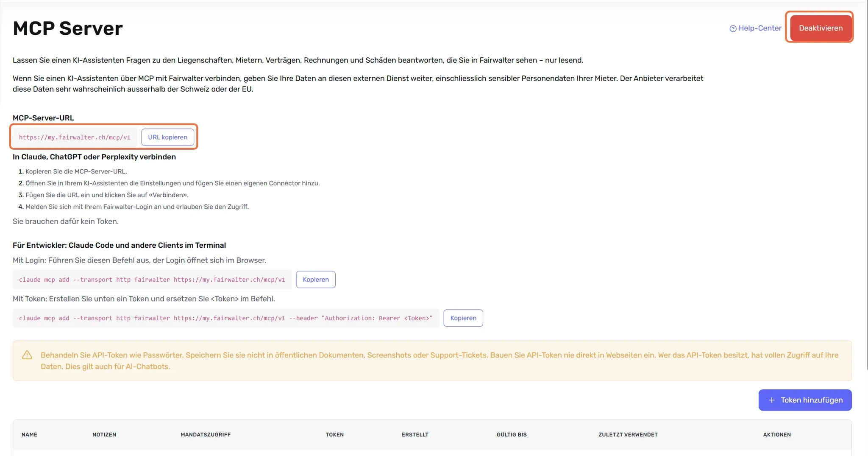The width and height of the screenshot is (868, 456).
Task: Click the NAME column header
Action: pos(29,434)
